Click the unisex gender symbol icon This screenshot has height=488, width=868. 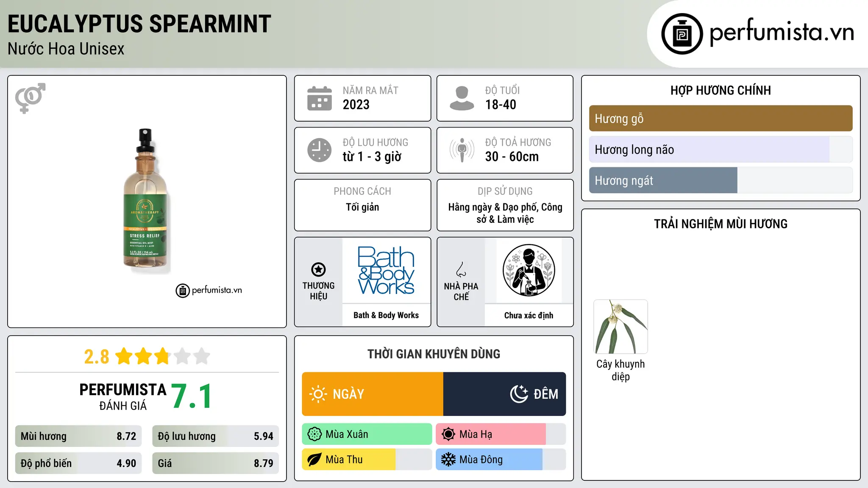[x=30, y=98]
